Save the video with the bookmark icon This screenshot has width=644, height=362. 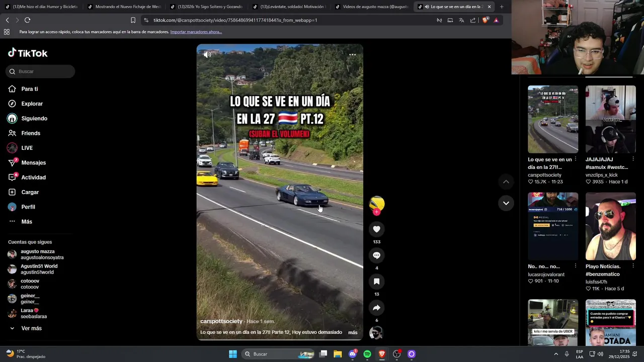376,282
